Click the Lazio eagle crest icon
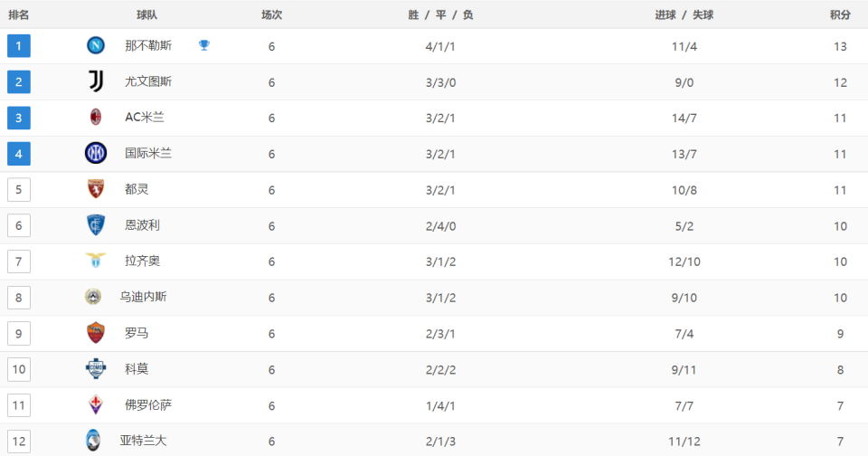The width and height of the screenshot is (868, 456). (x=96, y=261)
